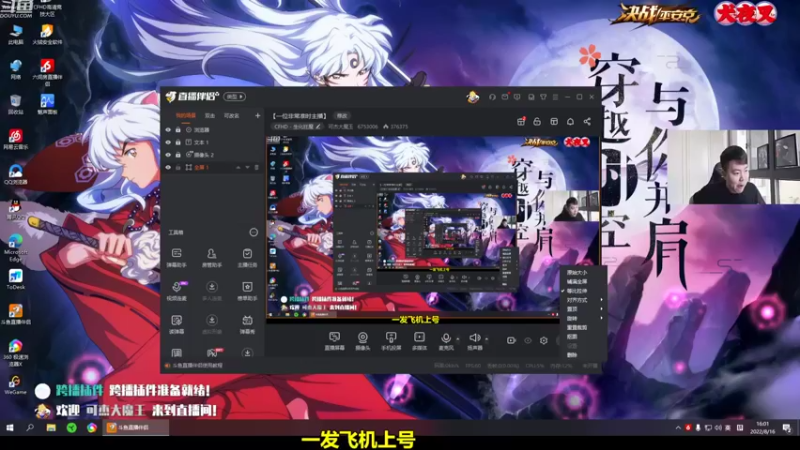Select the 摄像头 2 source row

[x=213, y=155]
